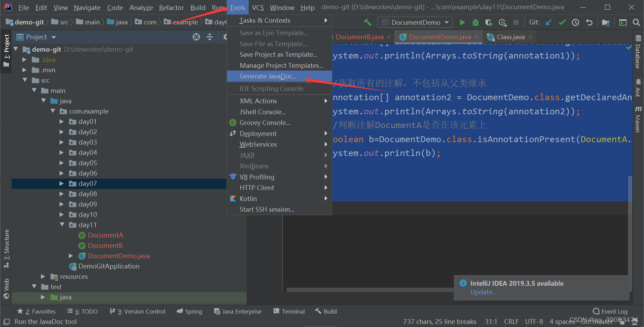Expand the resources folder
644x327 pixels.
pos(43,276)
